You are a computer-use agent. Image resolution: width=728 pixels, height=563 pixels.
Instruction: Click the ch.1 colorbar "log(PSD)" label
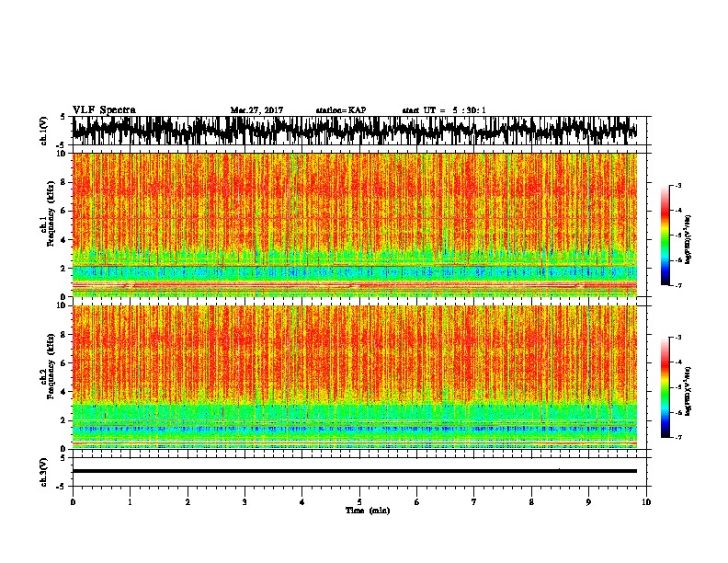688,239
